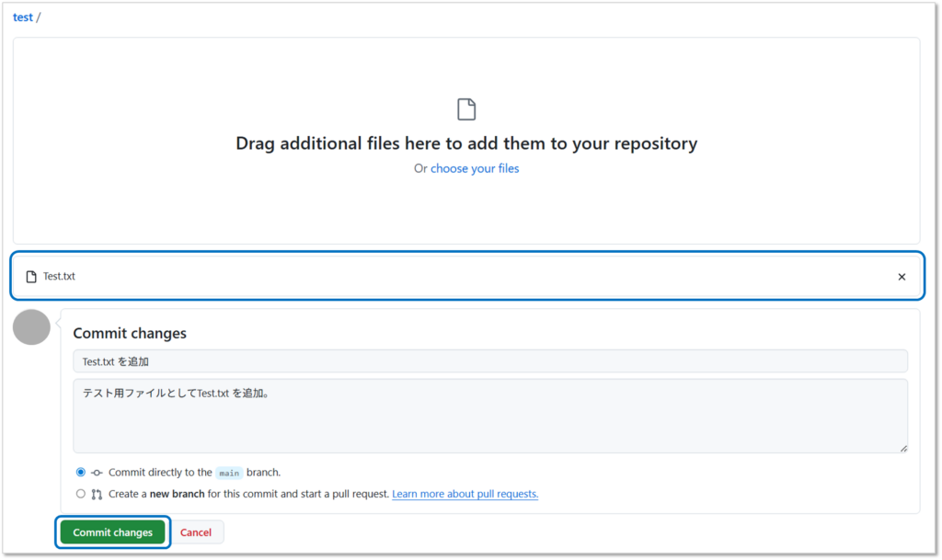This screenshot has width=942, height=560.
Task: Click the choose your files link
Action: pyautogui.click(x=475, y=169)
